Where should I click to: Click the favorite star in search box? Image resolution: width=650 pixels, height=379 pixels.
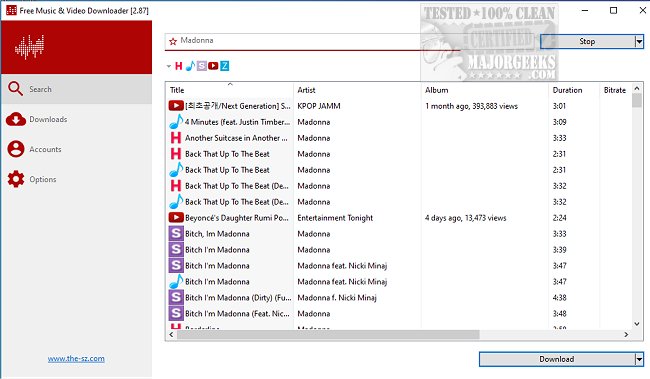(x=173, y=41)
